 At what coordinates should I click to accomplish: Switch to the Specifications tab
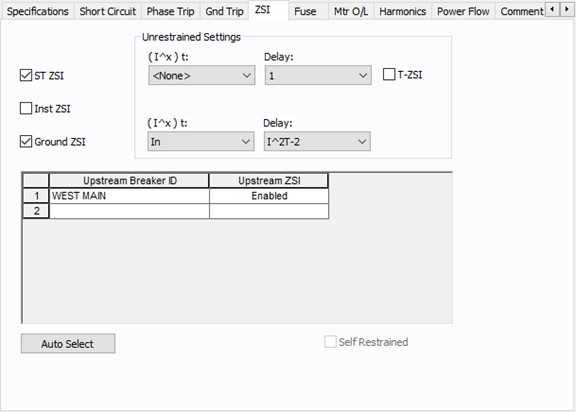[x=37, y=11]
